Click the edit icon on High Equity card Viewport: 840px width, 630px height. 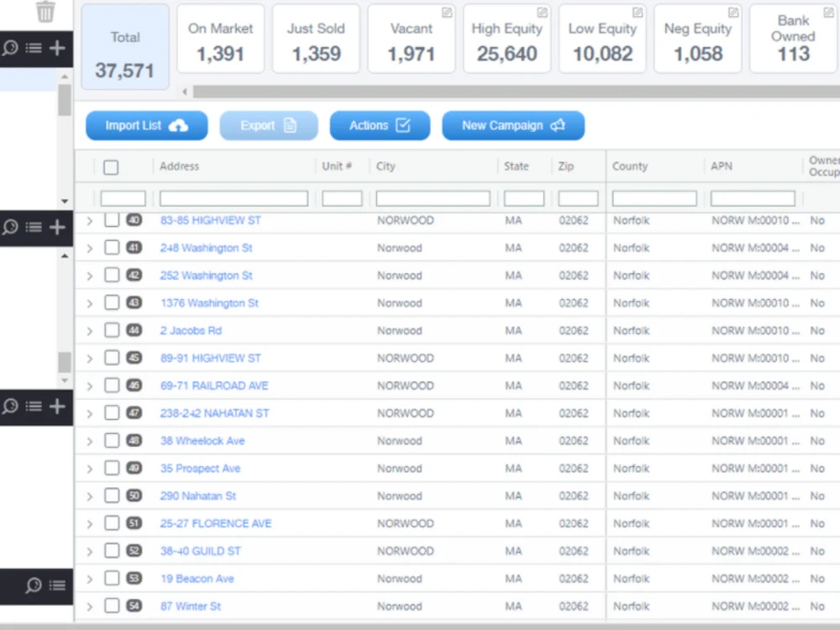[542, 12]
